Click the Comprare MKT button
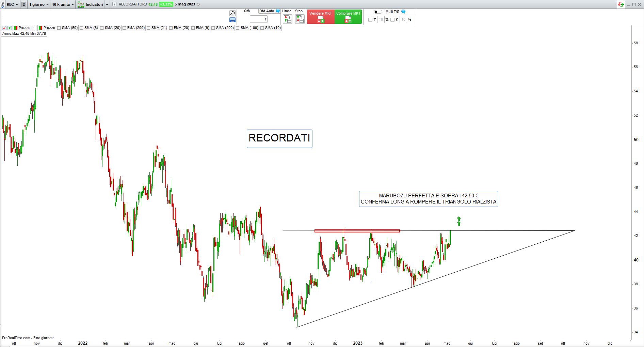This screenshot has height=347, width=644. point(348,17)
